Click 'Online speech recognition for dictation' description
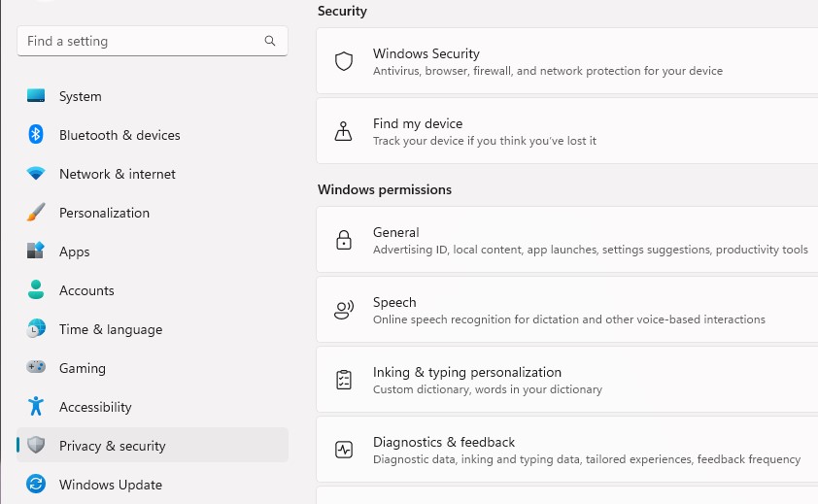 tap(568, 319)
